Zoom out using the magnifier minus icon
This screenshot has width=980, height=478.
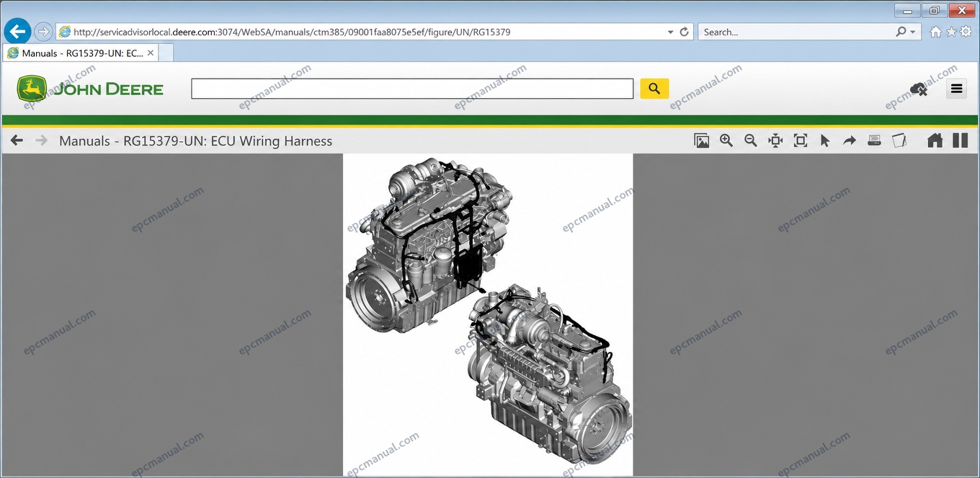pyautogui.click(x=751, y=141)
